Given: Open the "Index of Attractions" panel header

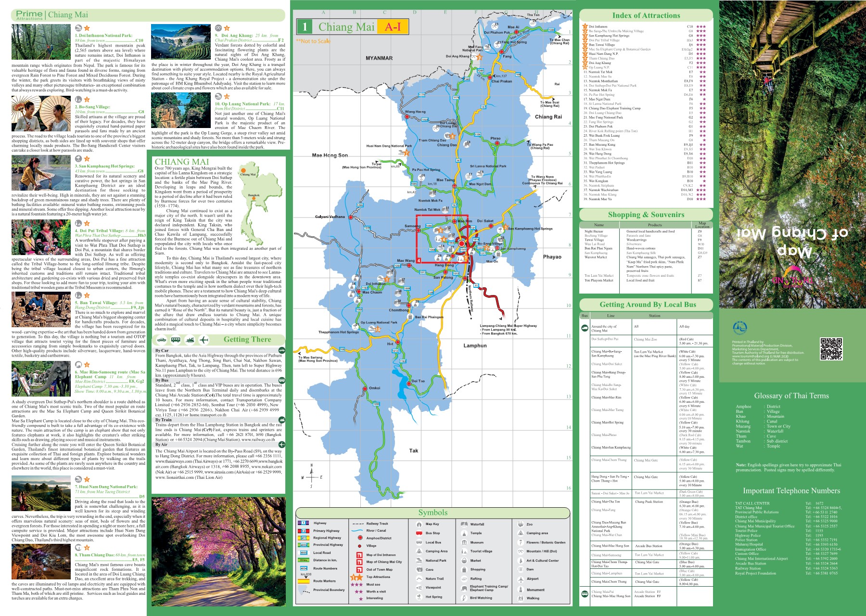Looking at the screenshot, I should point(647,15).
